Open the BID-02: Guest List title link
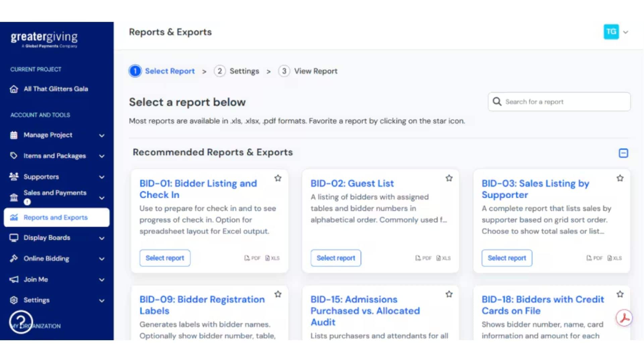Image resolution: width=644 pixels, height=362 pixels. coord(352,183)
